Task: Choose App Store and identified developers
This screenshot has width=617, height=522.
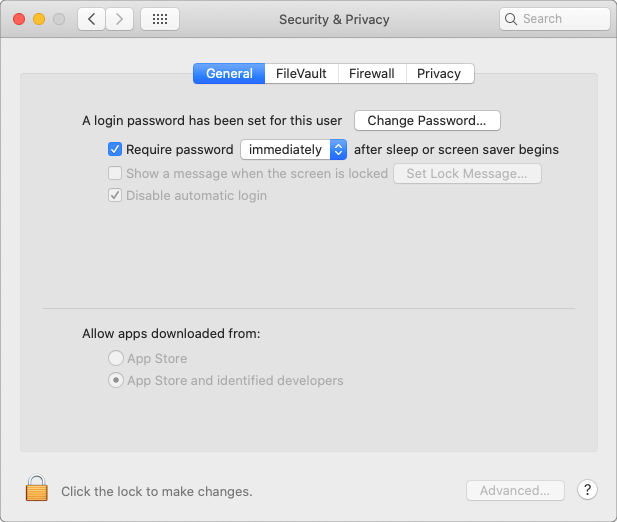Action: [117, 381]
